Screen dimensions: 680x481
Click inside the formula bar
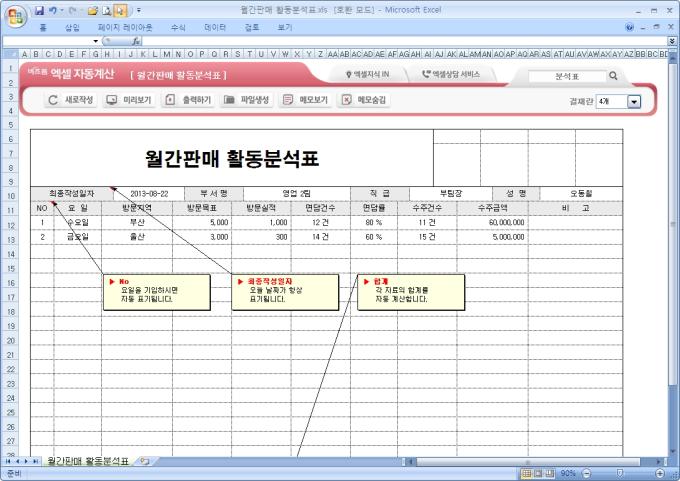(405, 41)
